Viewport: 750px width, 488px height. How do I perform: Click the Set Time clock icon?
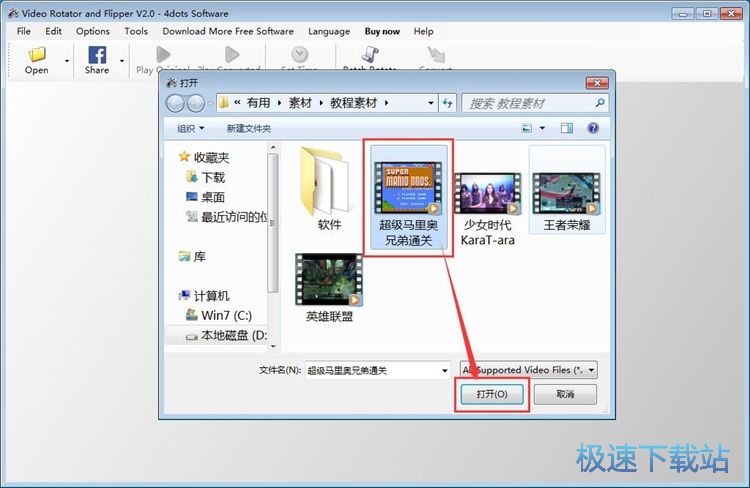coord(300,55)
